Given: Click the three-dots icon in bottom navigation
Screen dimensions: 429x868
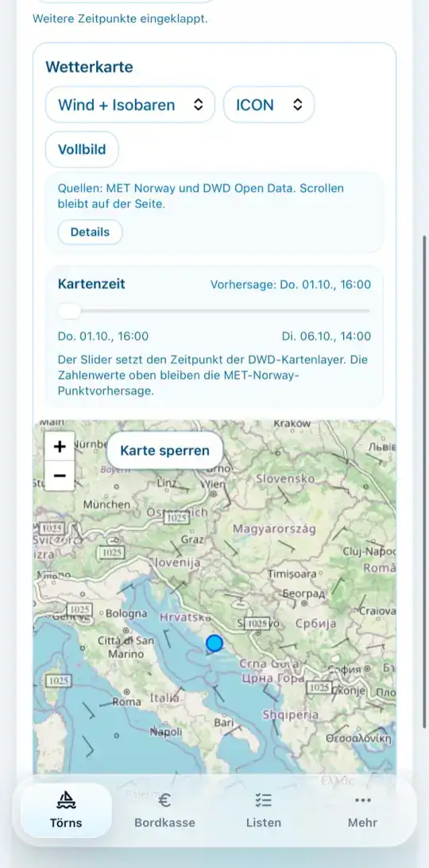Looking at the screenshot, I should coord(362,800).
